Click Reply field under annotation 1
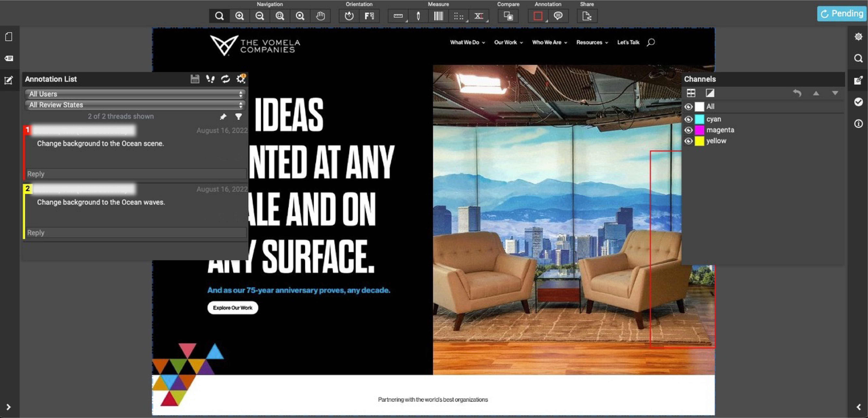Image resolution: width=868 pixels, height=418 pixels. (135, 174)
